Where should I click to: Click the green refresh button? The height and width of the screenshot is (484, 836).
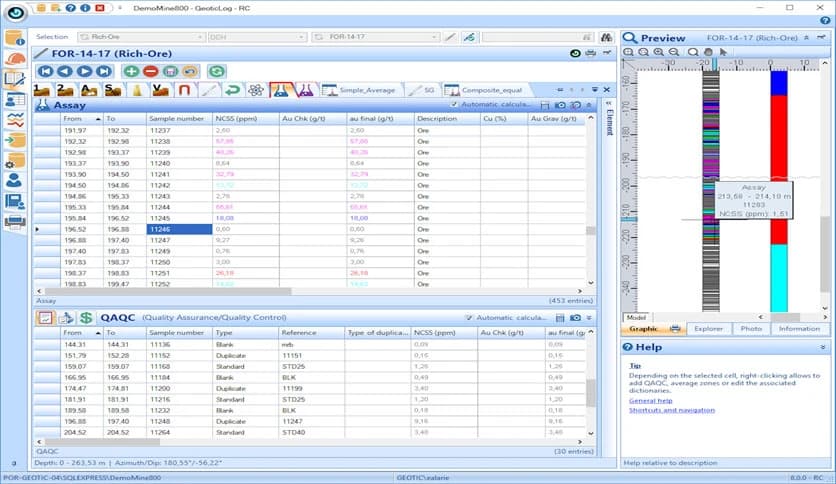click(217, 71)
